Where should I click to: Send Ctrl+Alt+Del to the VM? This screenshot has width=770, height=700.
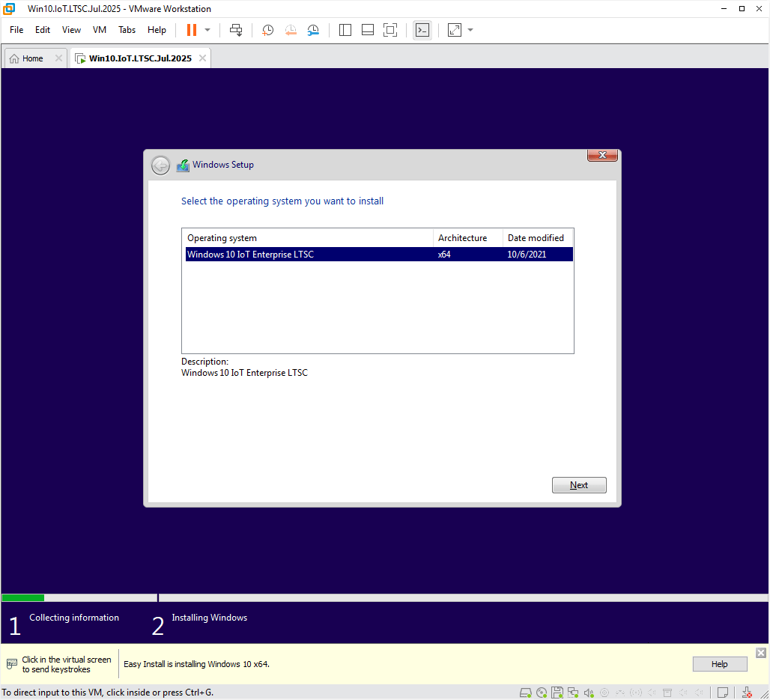236,30
